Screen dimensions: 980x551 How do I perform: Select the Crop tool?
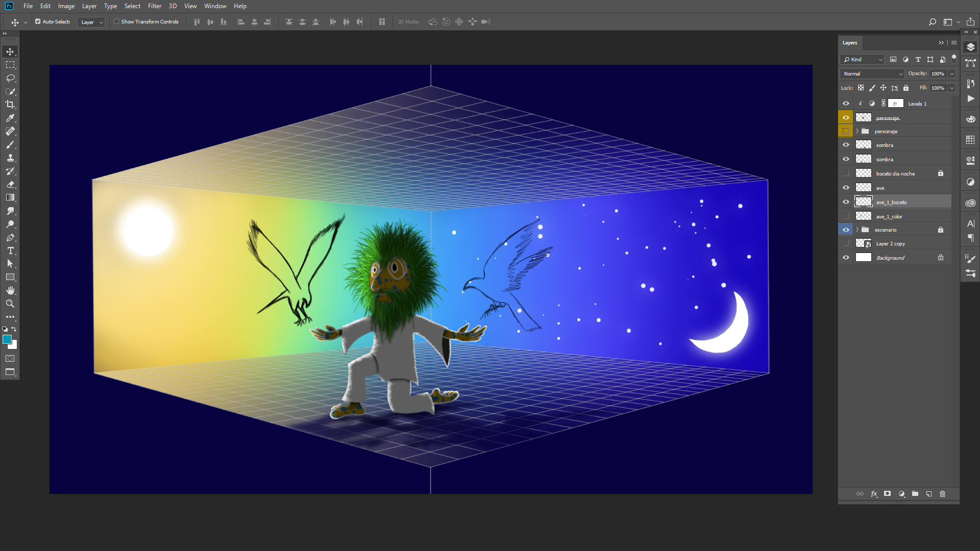[x=10, y=105]
